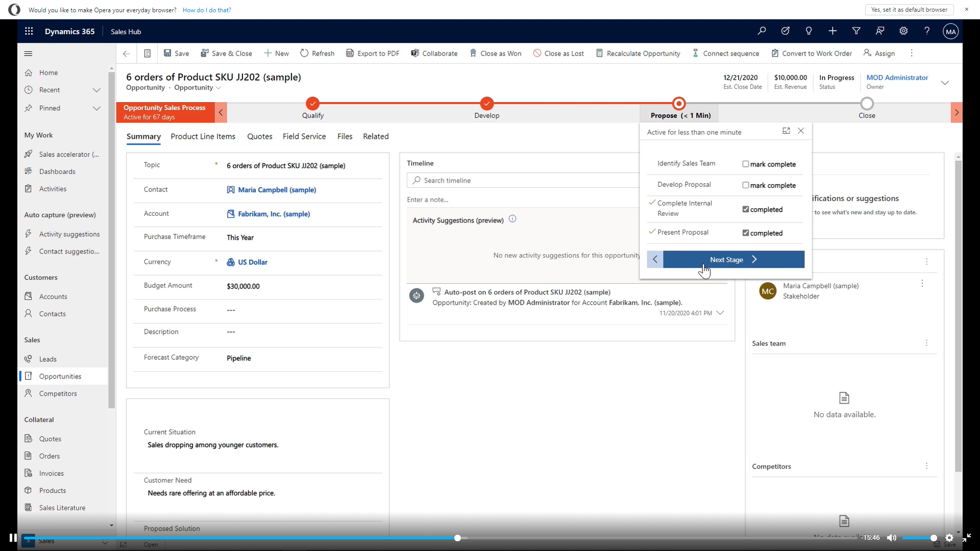The image size is (980, 551).
Task: Seek using the video progress bar
Action: [440, 538]
